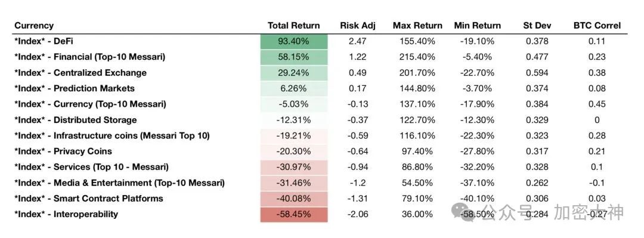The width and height of the screenshot is (644, 238).
Task: Select the 58.15% Financial total return cell
Action: (294, 57)
